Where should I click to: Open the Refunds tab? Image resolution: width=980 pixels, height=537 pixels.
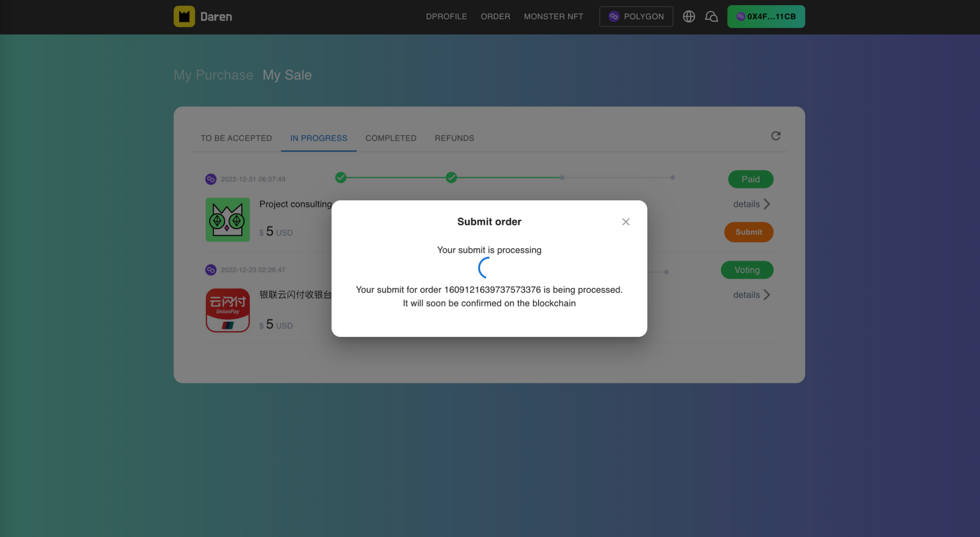(x=454, y=138)
